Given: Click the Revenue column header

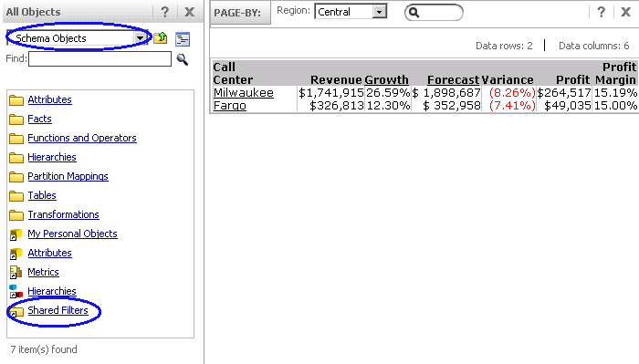Looking at the screenshot, I should (336, 79).
